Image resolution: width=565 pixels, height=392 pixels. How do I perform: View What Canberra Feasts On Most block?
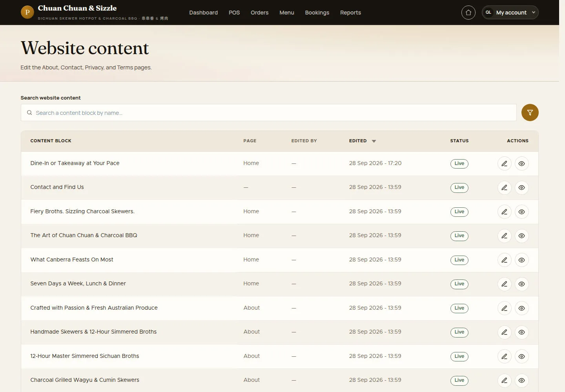(x=521, y=260)
